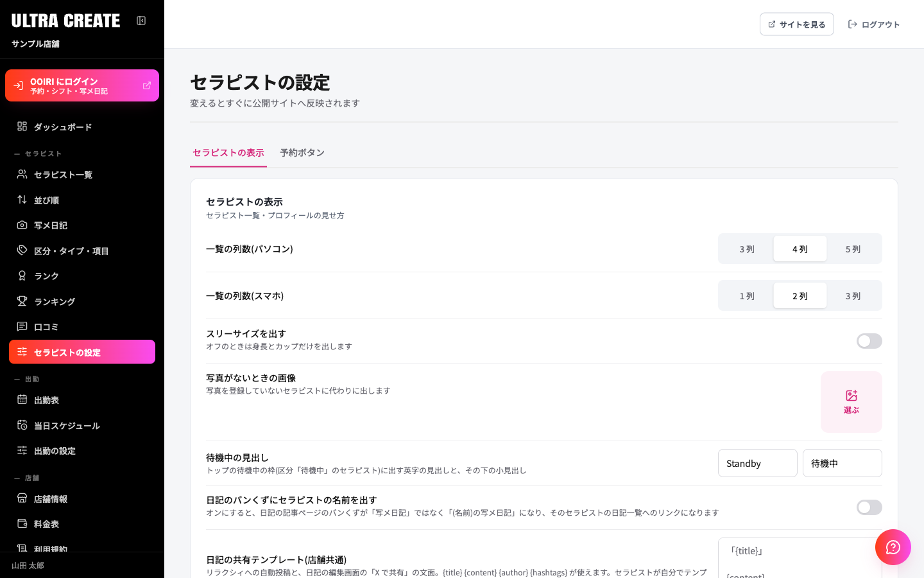Image resolution: width=924 pixels, height=578 pixels.
Task: Select 1 列 for smartphone column count
Action: 747,295
